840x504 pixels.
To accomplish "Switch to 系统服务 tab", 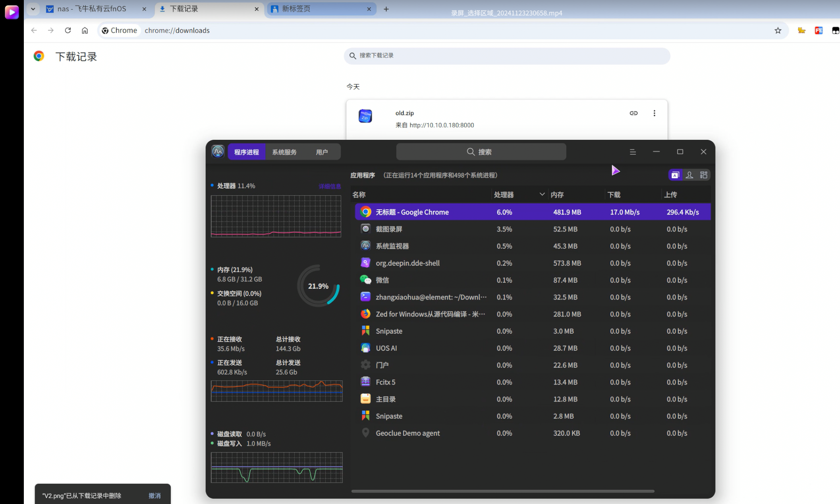I will tap(284, 152).
